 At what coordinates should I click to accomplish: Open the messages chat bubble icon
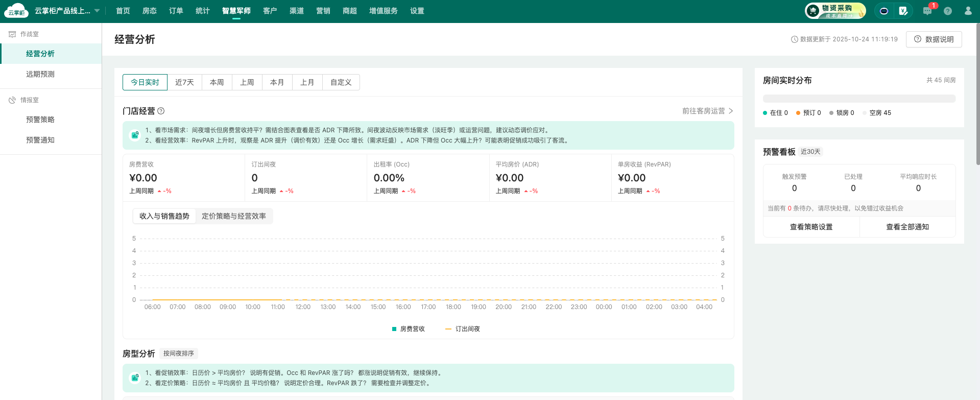(927, 11)
